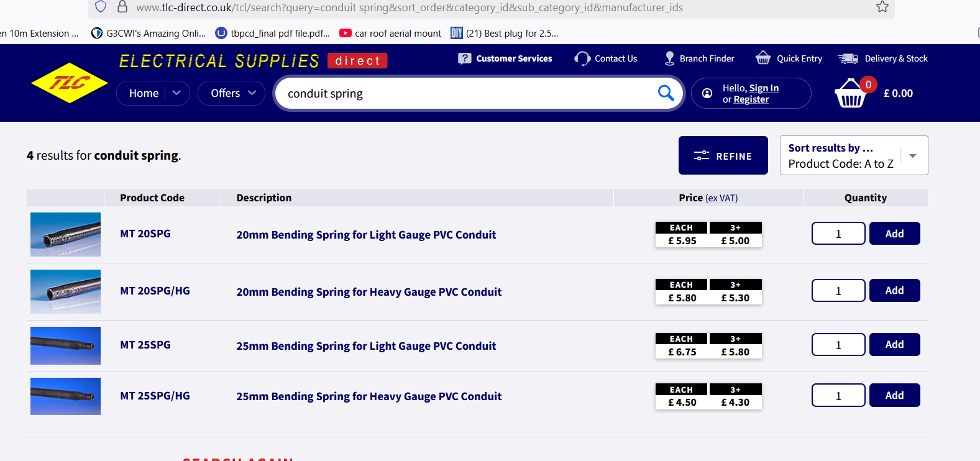Expand the Home menu chevron
980x461 pixels.
pyautogui.click(x=176, y=93)
